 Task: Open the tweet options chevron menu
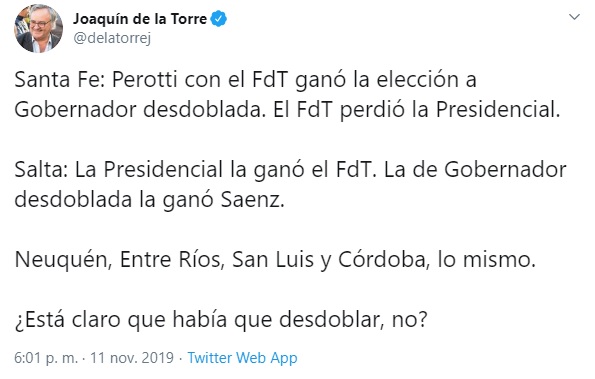click(575, 17)
